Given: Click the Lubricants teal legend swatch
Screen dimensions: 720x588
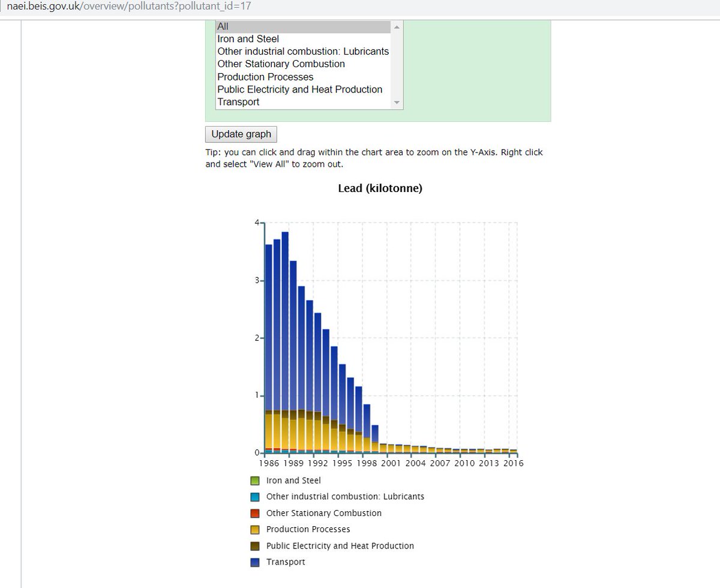Looking at the screenshot, I should click(255, 497).
